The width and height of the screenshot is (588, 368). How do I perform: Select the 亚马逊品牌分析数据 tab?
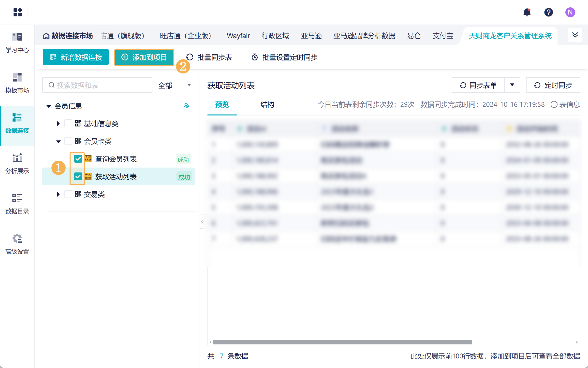(364, 36)
